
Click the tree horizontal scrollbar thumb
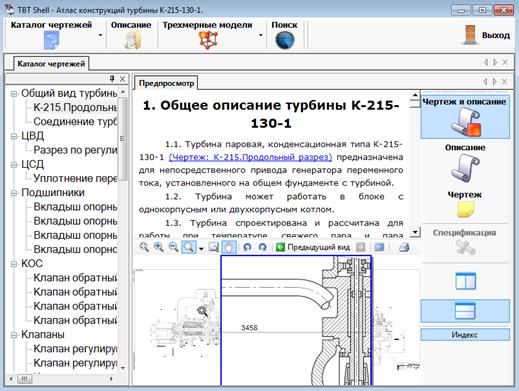25,379
